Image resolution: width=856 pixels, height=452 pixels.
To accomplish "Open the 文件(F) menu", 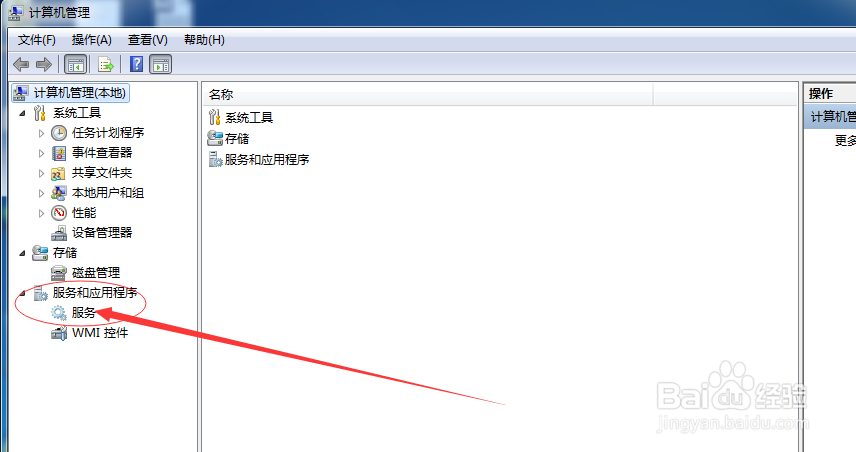I will [x=37, y=40].
